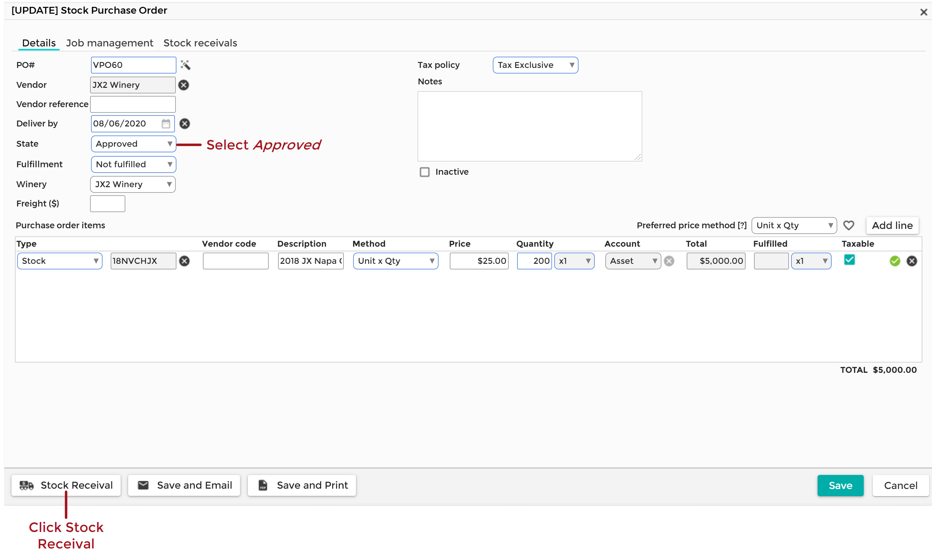The height and width of the screenshot is (560, 932).
Task: Switch to the Details tab
Action: click(39, 43)
